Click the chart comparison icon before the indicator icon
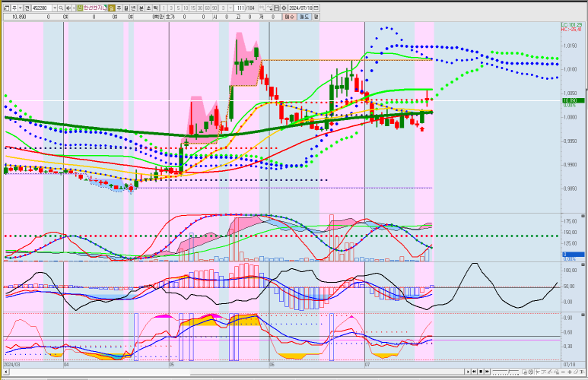This screenshot has height=380, width=588. [262, 8]
